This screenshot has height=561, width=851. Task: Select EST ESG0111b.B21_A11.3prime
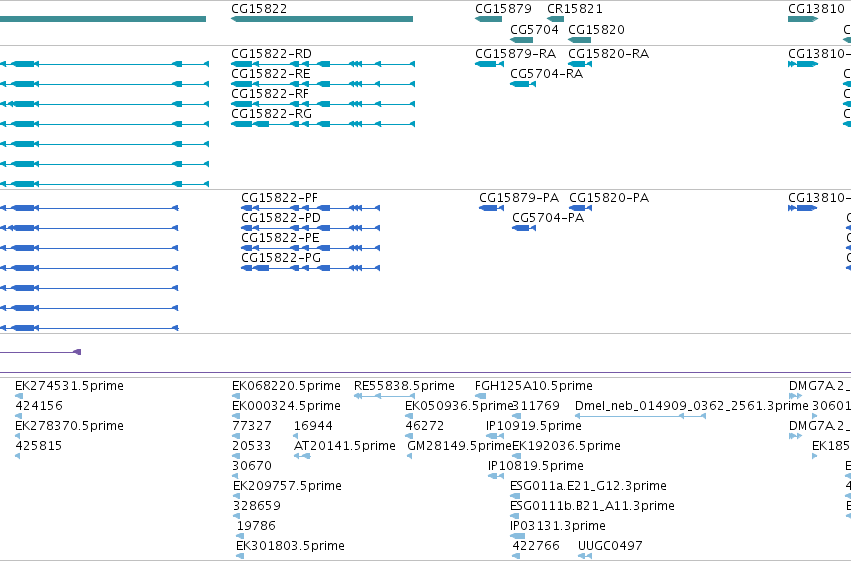(515, 517)
